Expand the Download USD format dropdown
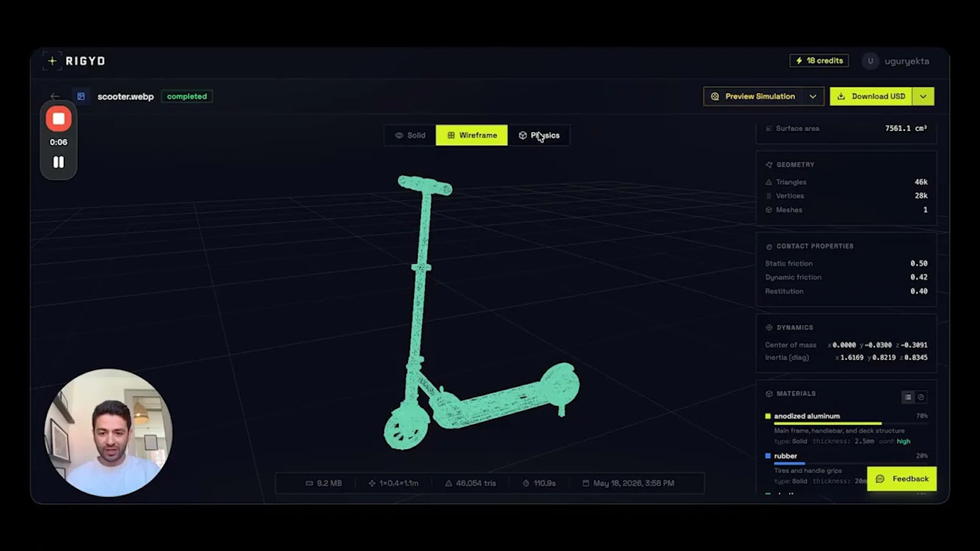 pyautogui.click(x=923, y=96)
